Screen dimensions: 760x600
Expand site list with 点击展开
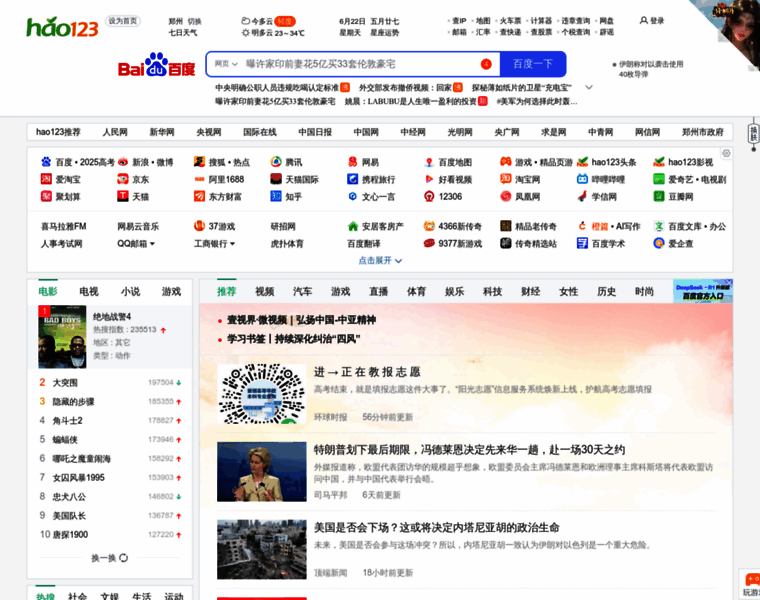380,261
